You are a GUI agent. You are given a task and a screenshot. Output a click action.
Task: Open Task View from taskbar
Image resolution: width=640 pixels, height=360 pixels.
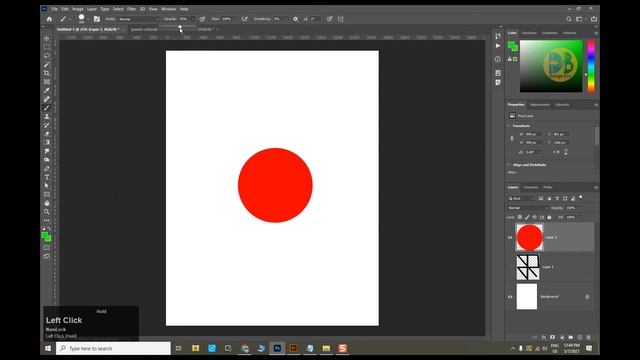pos(178,348)
